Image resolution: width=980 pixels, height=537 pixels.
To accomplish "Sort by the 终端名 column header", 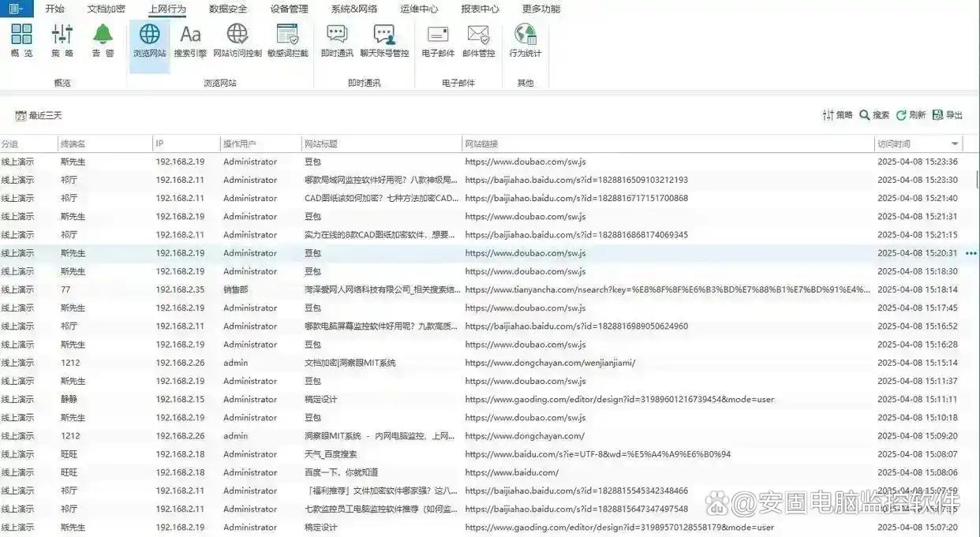I will coord(105,144).
